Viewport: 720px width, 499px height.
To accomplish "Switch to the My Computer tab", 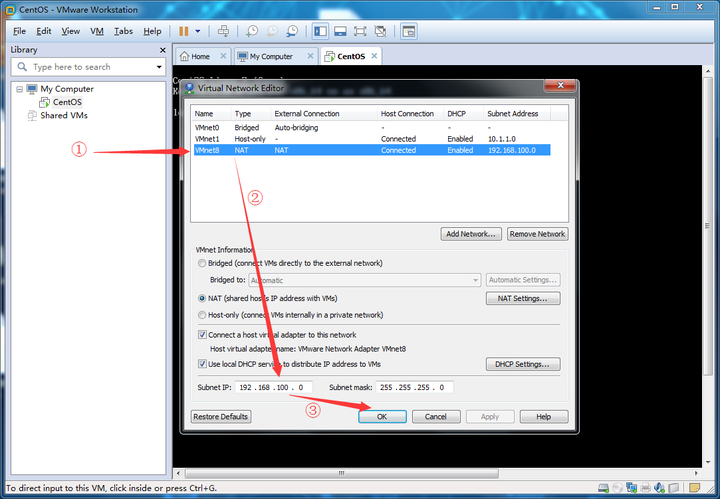I will point(271,56).
